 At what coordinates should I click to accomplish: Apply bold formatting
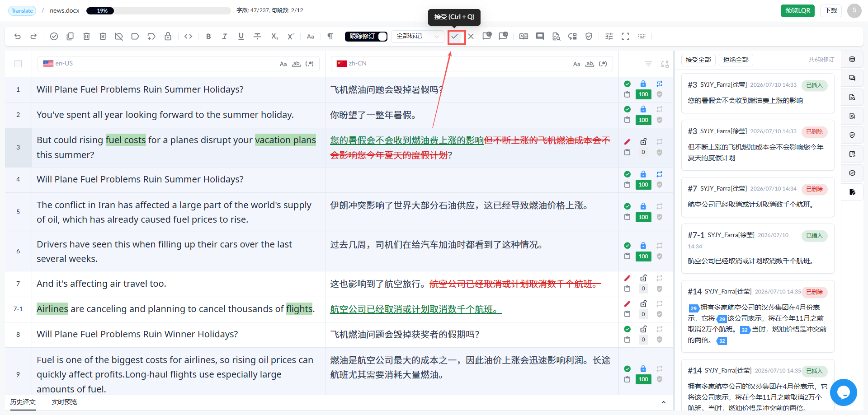click(x=208, y=37)
